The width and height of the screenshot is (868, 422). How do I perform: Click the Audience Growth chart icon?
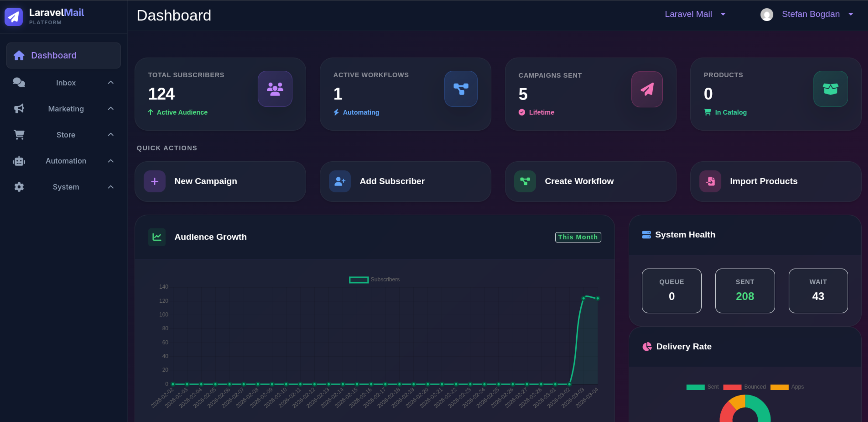[157, 237]
